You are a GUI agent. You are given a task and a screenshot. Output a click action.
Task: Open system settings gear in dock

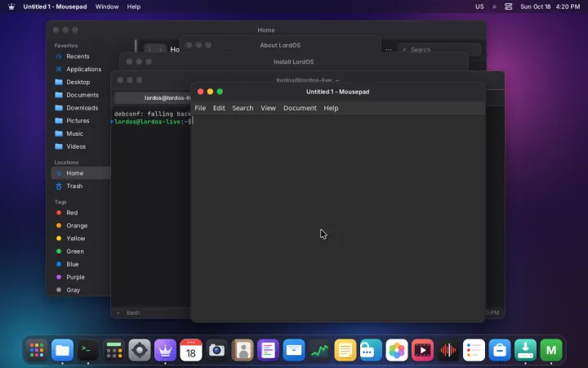pos(140,350)
